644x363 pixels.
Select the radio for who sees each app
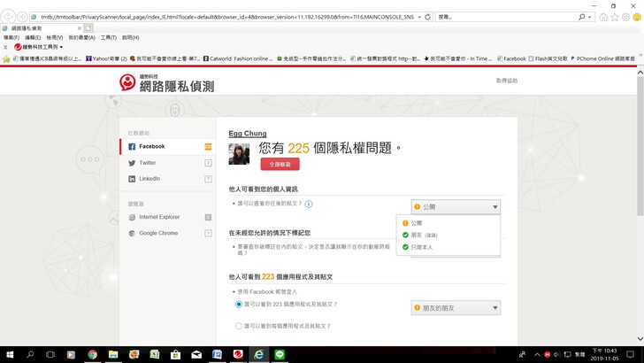tap(239, 326)
